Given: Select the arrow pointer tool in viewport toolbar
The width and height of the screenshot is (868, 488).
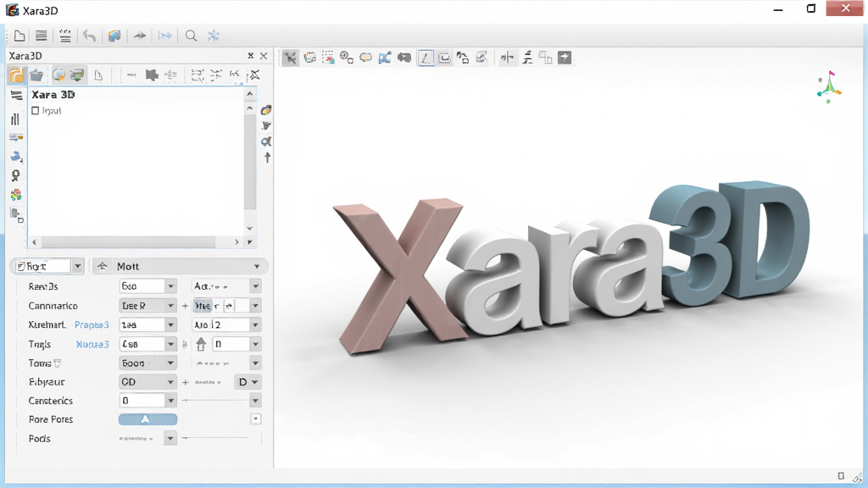Looking at the screenshot, I should tap(290, 58).
